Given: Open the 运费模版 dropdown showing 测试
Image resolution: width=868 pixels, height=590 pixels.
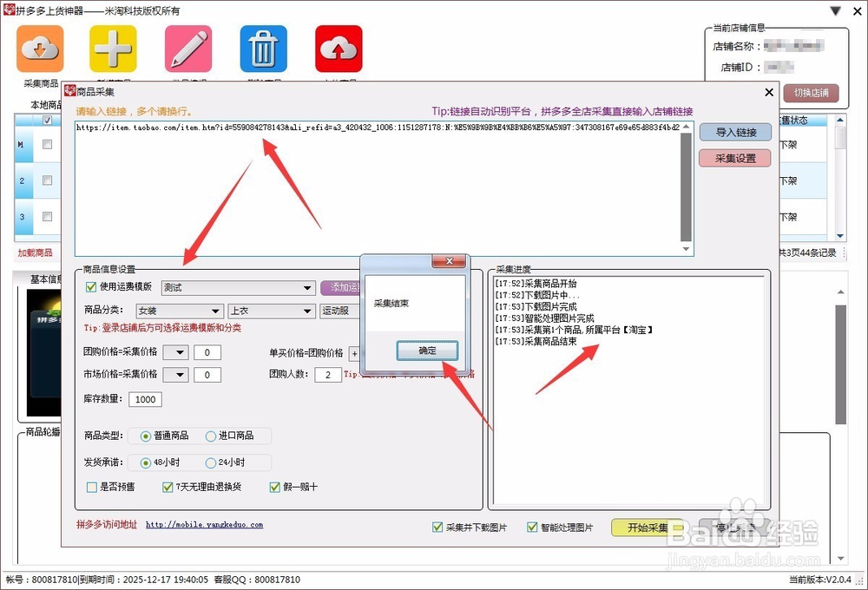Looking at the screenshot, I should click(239, 288).
